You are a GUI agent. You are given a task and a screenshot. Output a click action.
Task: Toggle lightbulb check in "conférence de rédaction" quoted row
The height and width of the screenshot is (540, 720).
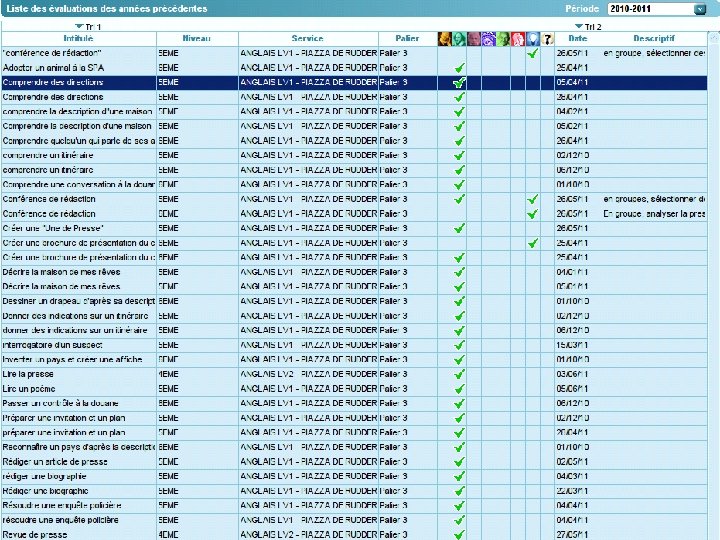point(533,53)
